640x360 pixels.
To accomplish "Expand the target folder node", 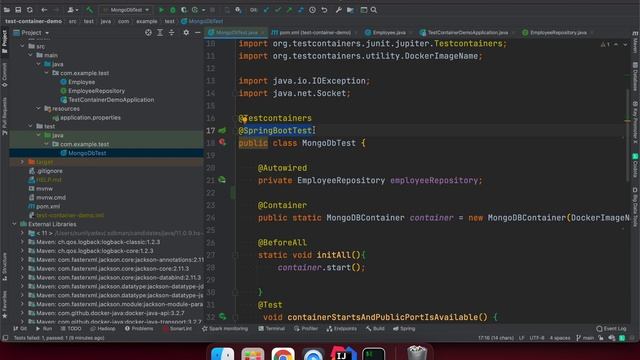I will (22, 162).
